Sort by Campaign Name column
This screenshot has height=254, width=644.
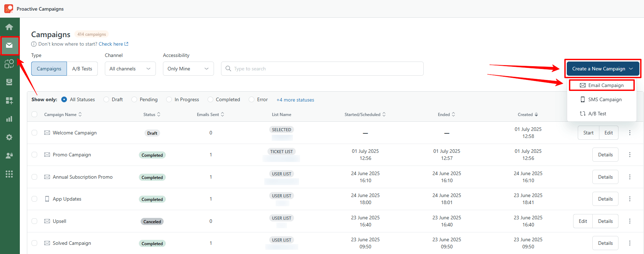(x=63, y=114)
